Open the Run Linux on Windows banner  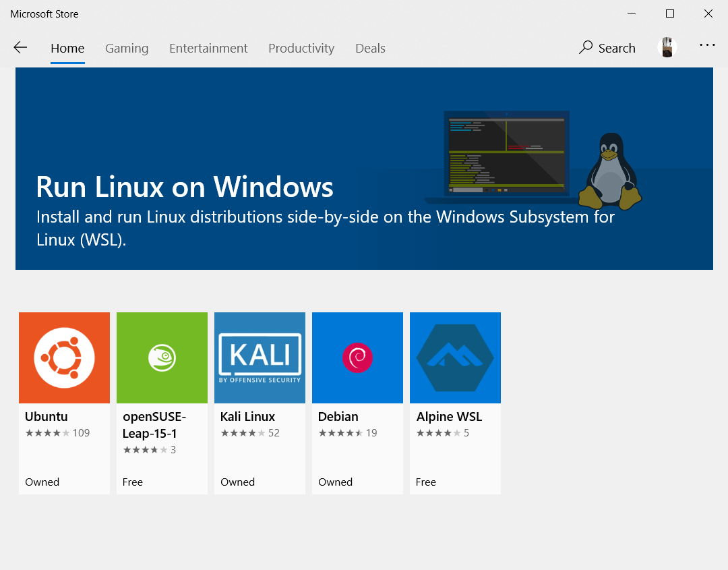tap(364, 167)
